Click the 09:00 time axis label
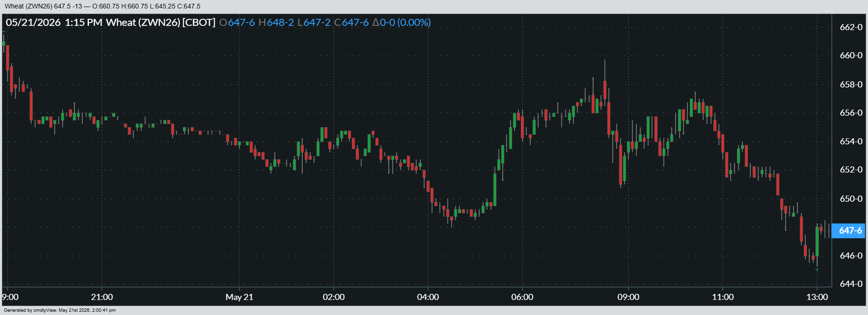The image size is (868, 315). [628, 297]
